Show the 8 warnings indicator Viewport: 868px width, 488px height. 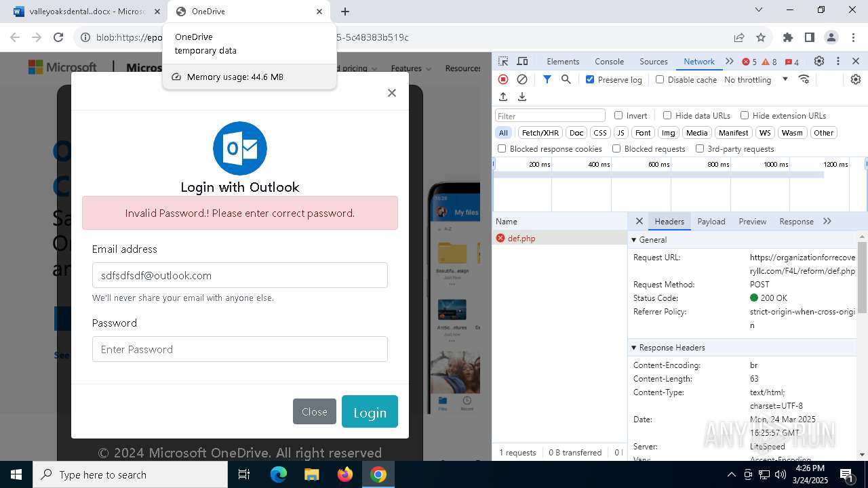(770, 62)
